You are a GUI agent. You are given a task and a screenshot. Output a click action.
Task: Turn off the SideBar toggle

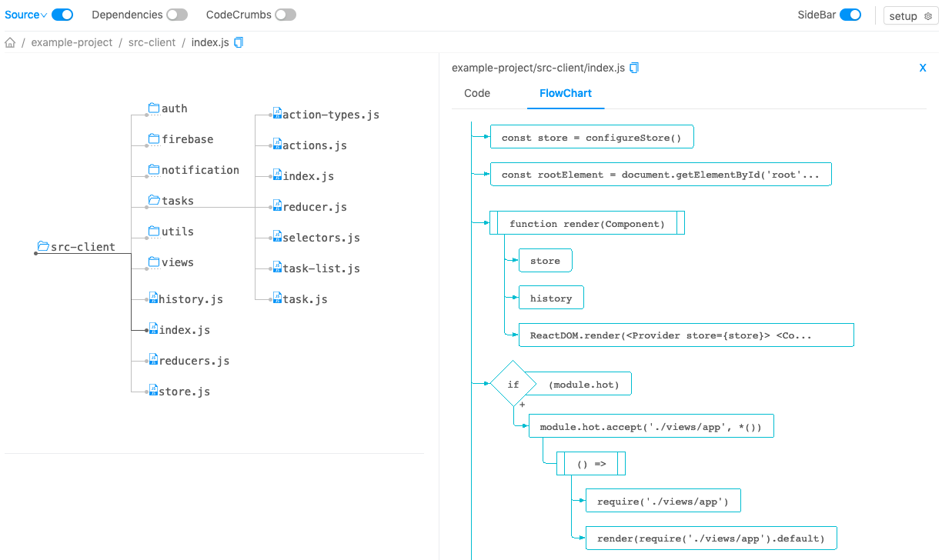click(x=850, y=15)
